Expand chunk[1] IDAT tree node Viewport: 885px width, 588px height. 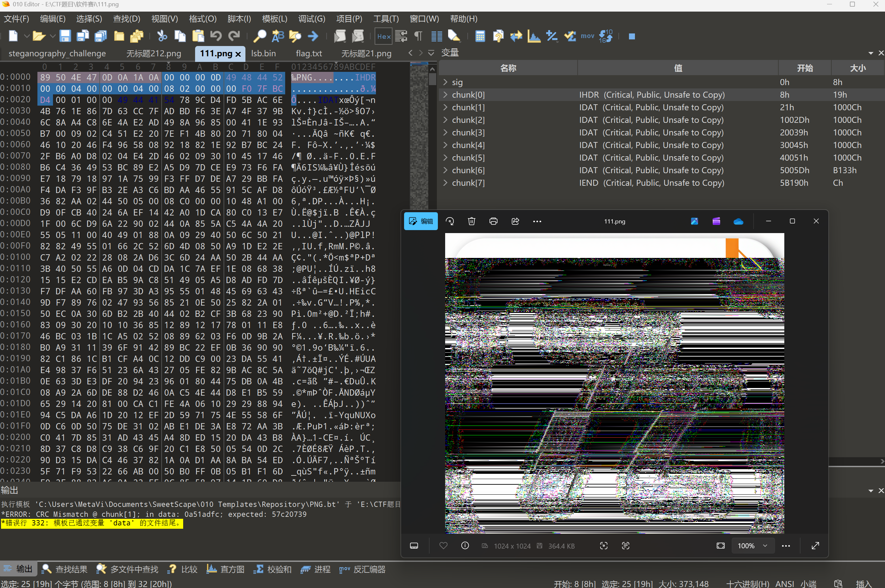point(445,108)
